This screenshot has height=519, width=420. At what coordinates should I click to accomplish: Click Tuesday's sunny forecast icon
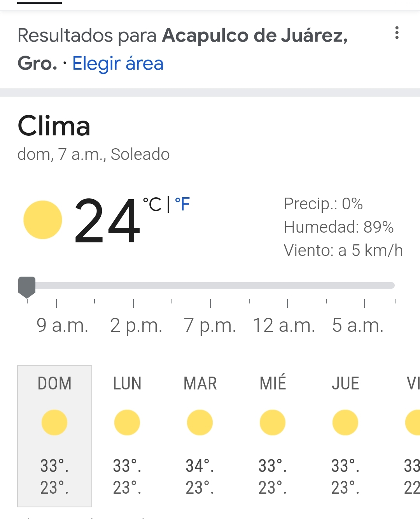pos(200,423)
